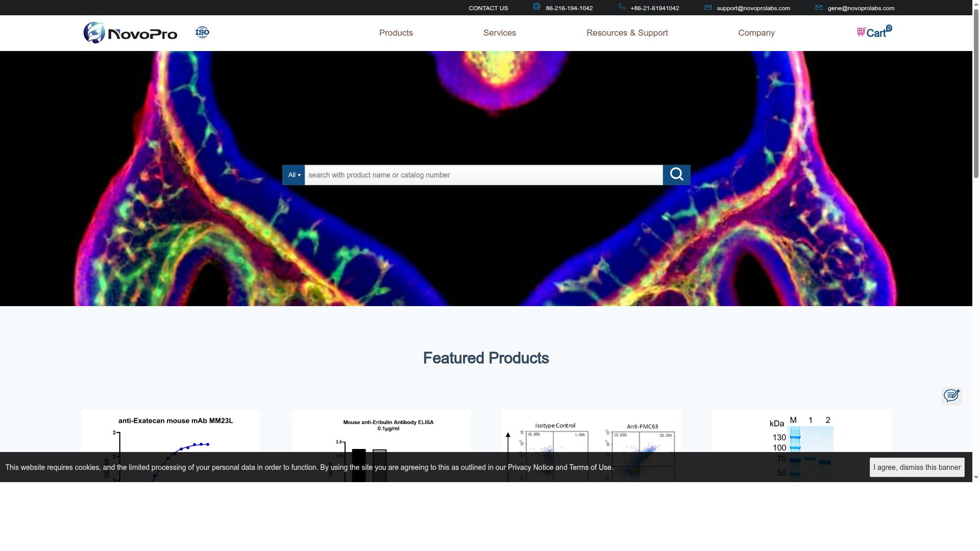
Task: Click fax icon beside 86-216-194-1042
Action: coord(536,7)
